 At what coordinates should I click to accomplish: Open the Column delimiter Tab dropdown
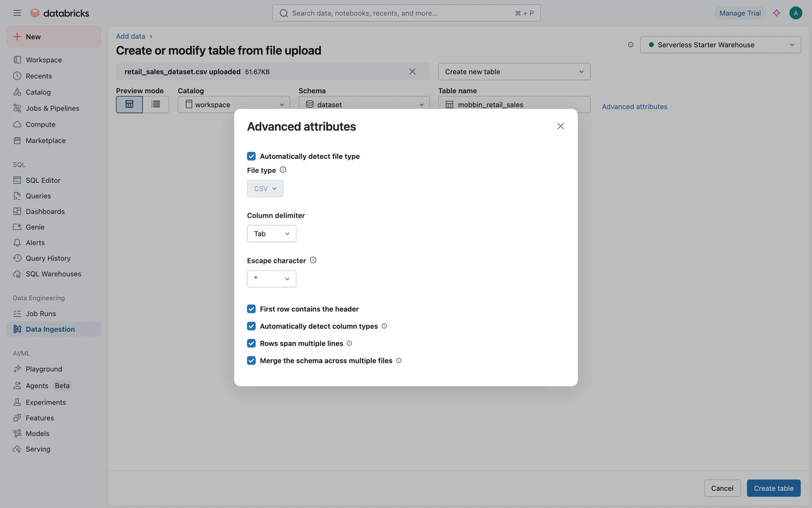272,234
